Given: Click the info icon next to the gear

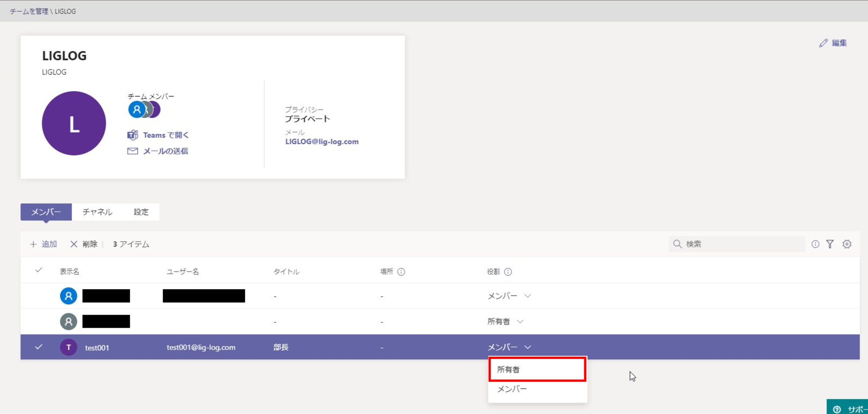Looking at the screenshot, I should 815,244.
